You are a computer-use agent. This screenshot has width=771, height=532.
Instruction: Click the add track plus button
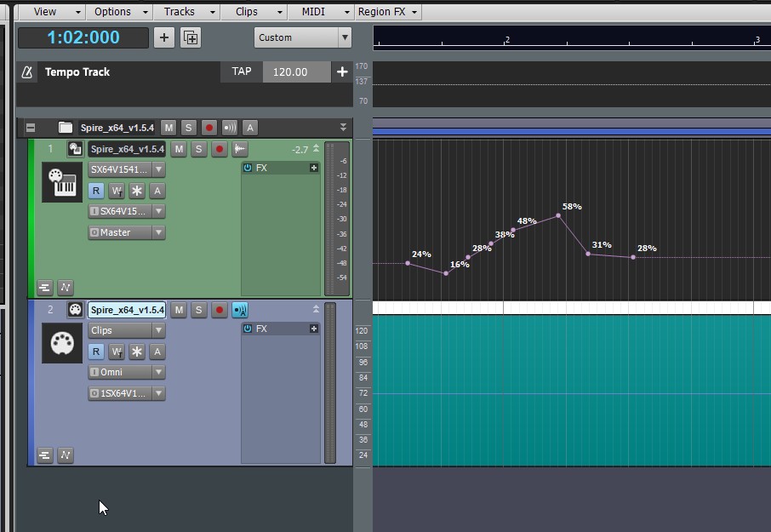coord(164,37)
